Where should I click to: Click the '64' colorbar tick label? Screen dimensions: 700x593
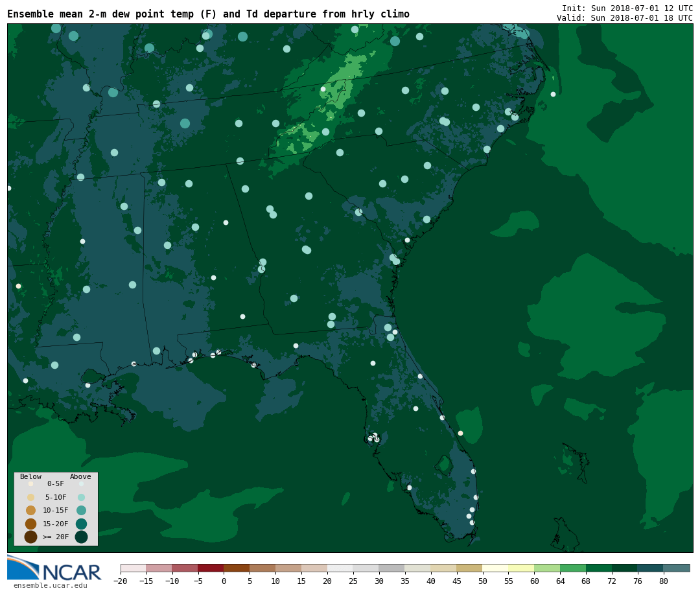tap(560, 581)
